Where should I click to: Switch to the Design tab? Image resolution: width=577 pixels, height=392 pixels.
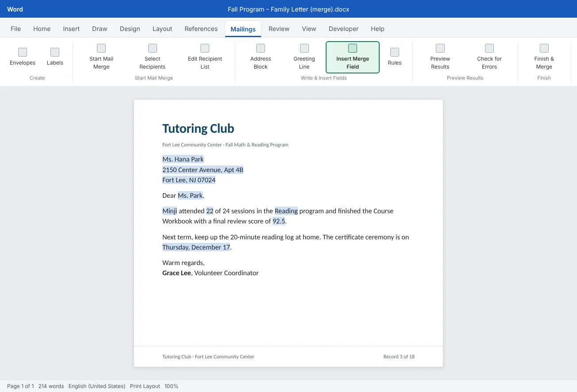pyautogui.click(x=130, y=29)
